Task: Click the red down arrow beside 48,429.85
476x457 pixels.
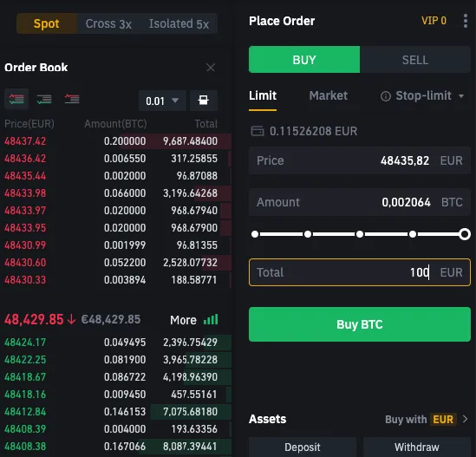Action: click(x=71, y=319)
